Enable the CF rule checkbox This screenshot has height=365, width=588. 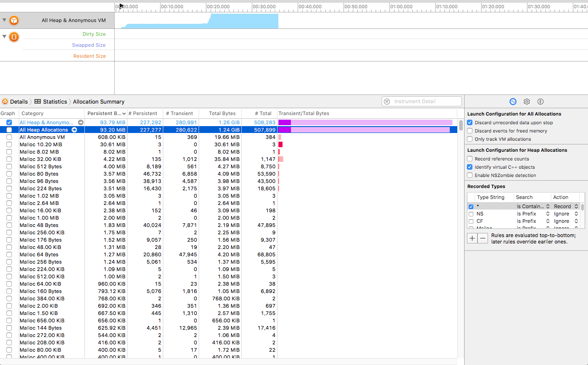pos(471,221)
